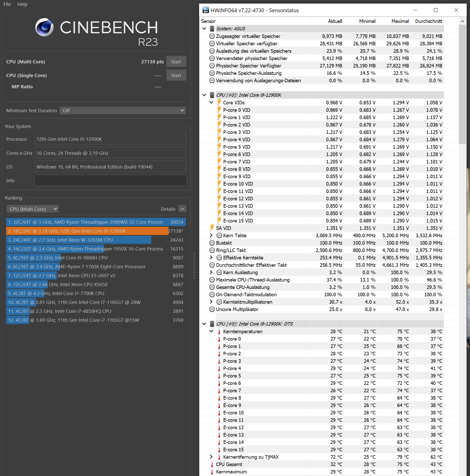This screenshot has width=470, height=476.
Task: Click the Aktuell column header
Action: click(327, 21)
